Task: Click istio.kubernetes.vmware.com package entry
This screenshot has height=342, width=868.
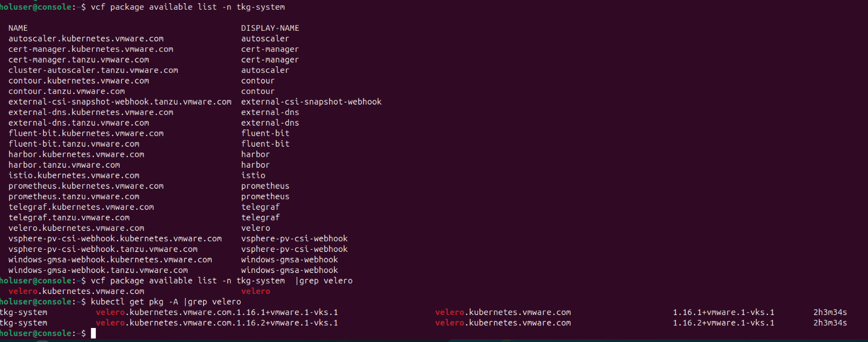Action: 74,175
